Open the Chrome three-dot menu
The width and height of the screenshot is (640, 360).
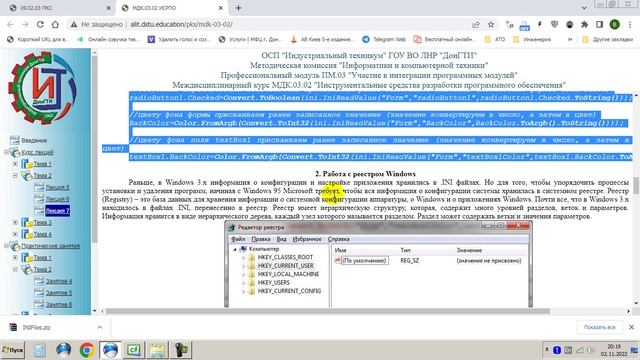pos(630,24)
